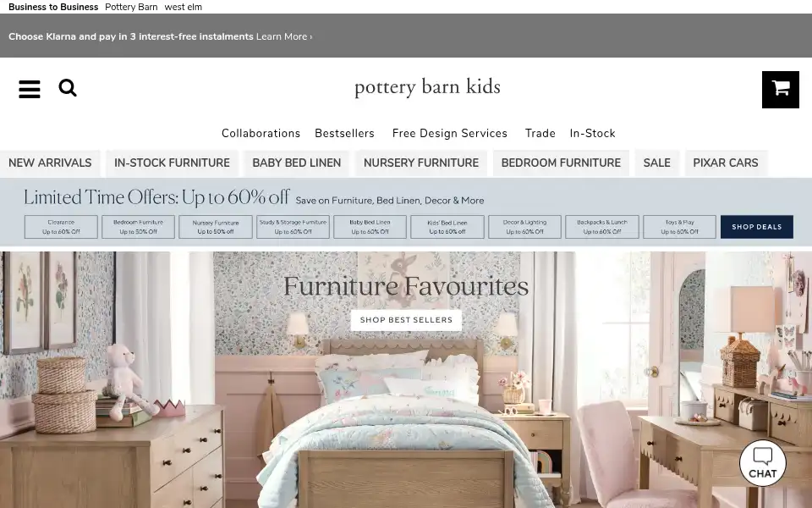The image size is (812, 508).
Task: Select Bedroom Furniture category
Action: tap(561, 163)
